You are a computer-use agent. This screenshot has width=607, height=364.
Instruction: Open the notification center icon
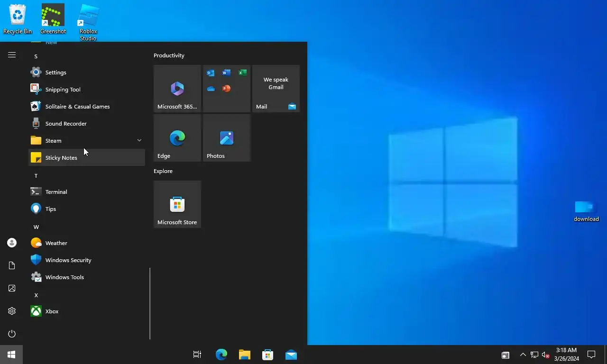(591, 355)
